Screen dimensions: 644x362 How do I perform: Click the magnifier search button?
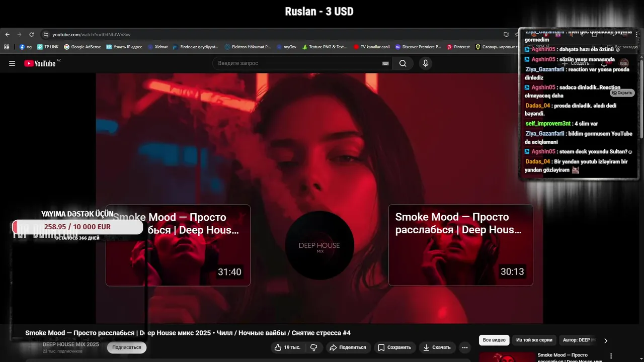(403, 63)
